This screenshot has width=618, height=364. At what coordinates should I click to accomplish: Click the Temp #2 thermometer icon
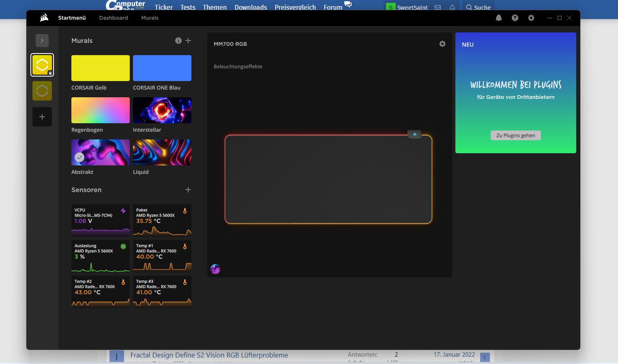[x=123, y=282]
